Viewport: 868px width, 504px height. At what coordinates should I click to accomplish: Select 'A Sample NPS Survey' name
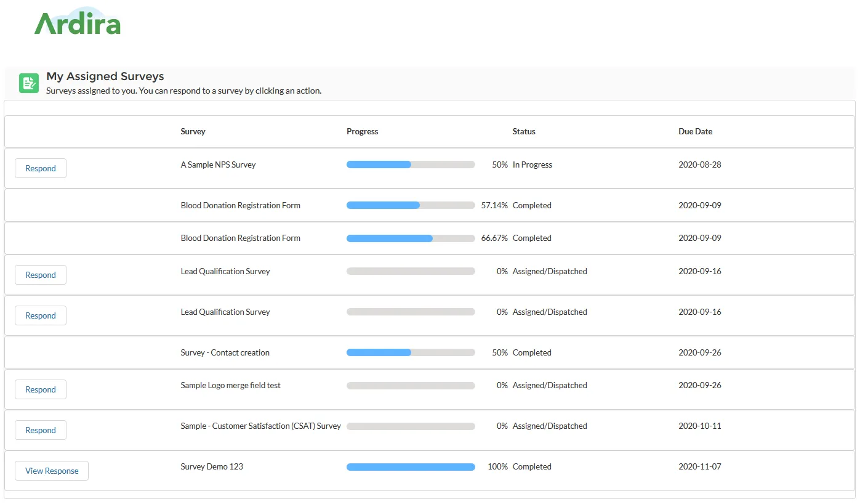tap(218, 165)
